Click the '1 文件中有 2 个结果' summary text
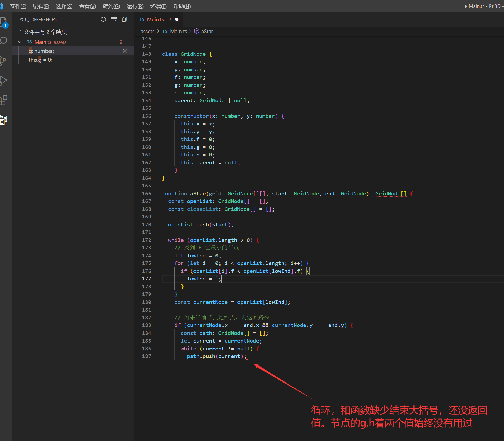 click(x=43, y=32)
